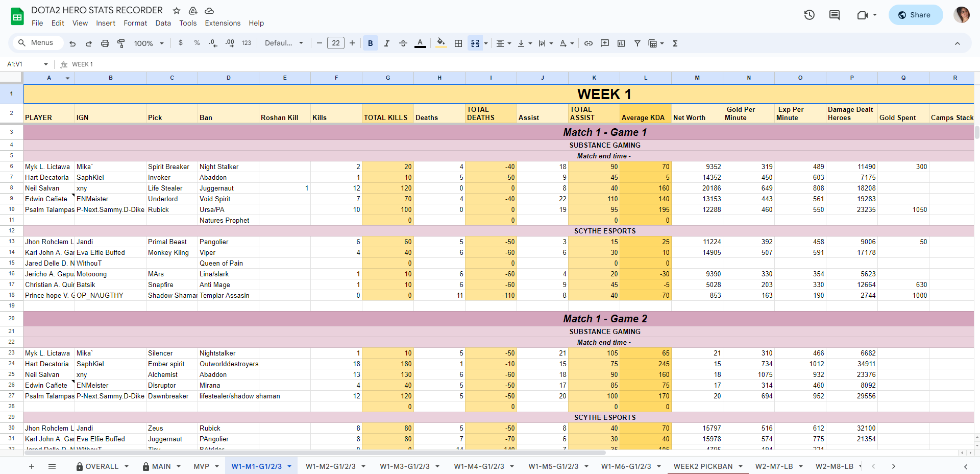The image size is (980, 474).
Task: Toggle italic formatting
Action: [387, 43]
